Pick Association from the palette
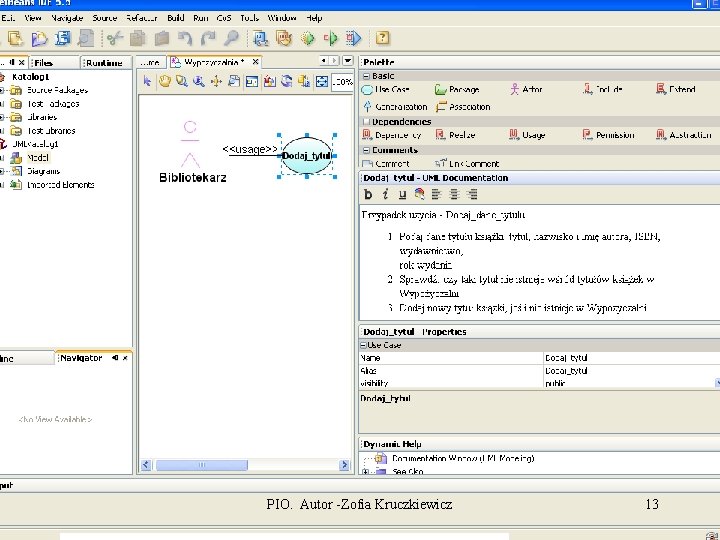720x540 pixels. (x=463, y=107)
